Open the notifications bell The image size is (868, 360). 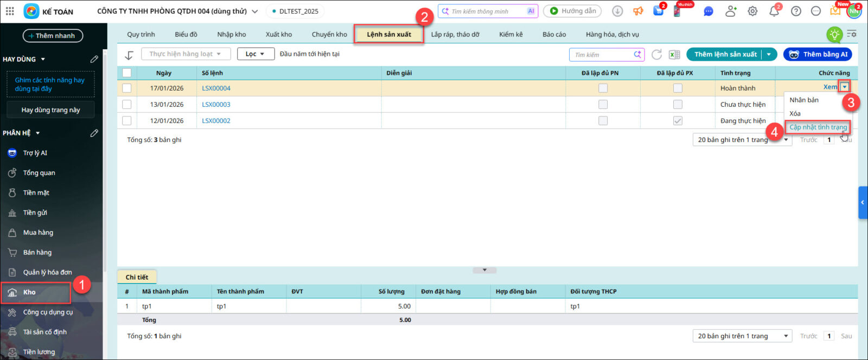tap(774, 11)
